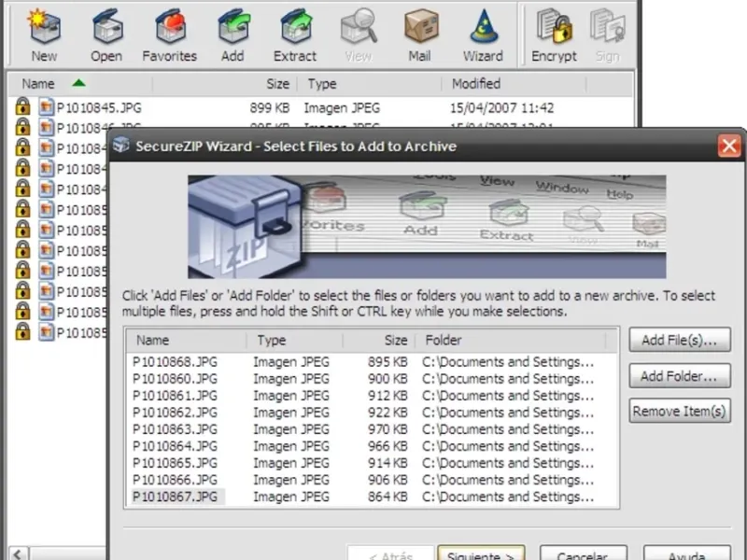
Task: Select P1010864.JPG in wizard list
Action: pyautogui.click(x=175, y=446)
